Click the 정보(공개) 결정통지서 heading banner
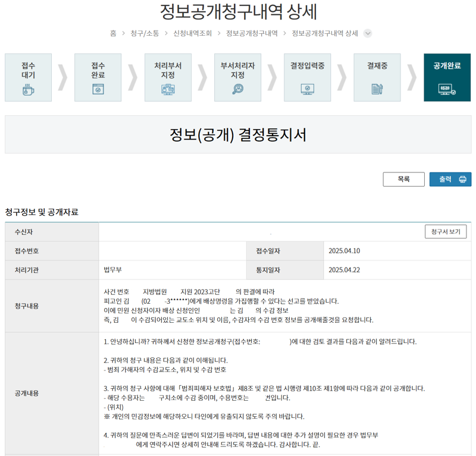Image resolution: width=476 pixels, height=456 pixels. 238,134
